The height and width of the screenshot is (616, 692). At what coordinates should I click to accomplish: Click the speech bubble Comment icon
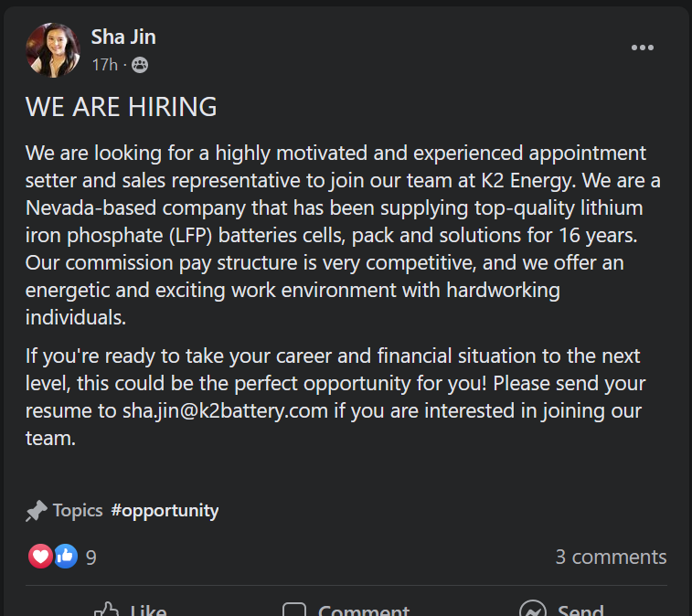point(293,610)
